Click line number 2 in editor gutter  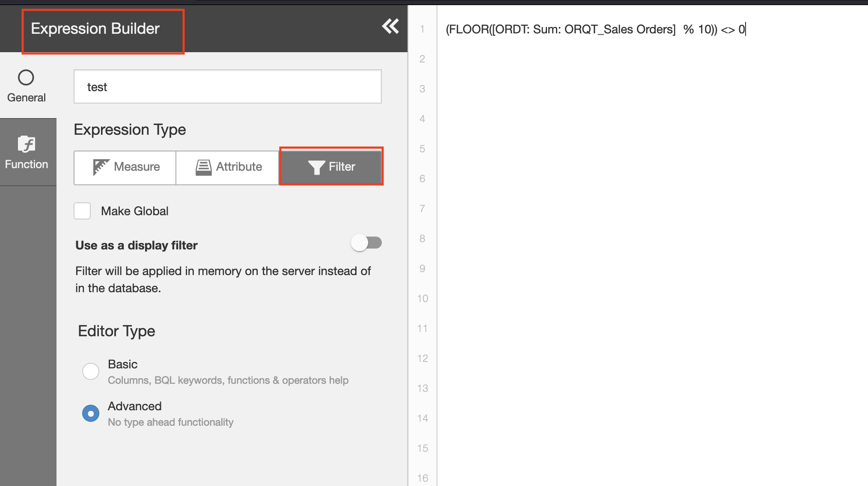(422, 59)
